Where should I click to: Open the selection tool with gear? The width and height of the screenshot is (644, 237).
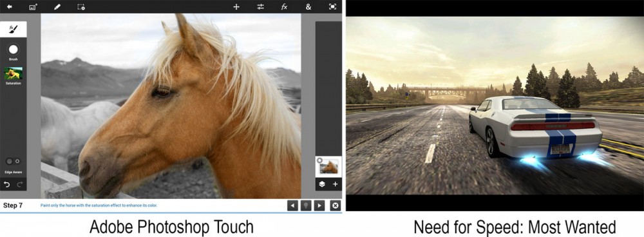point(81,6)
